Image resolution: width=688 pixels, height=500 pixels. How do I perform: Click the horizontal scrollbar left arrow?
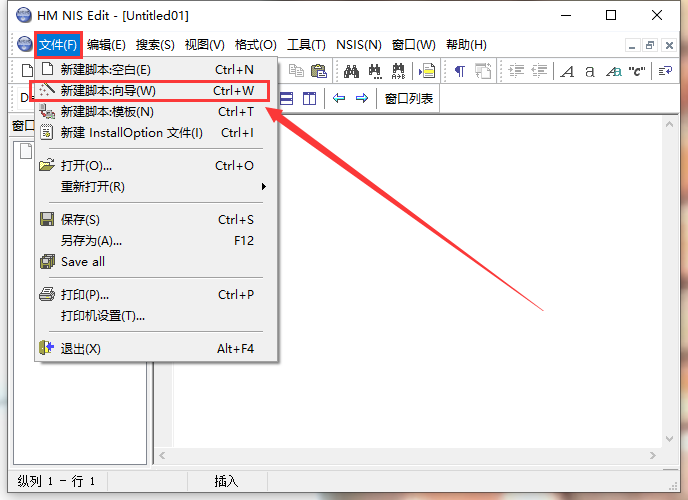pos(162,455)
